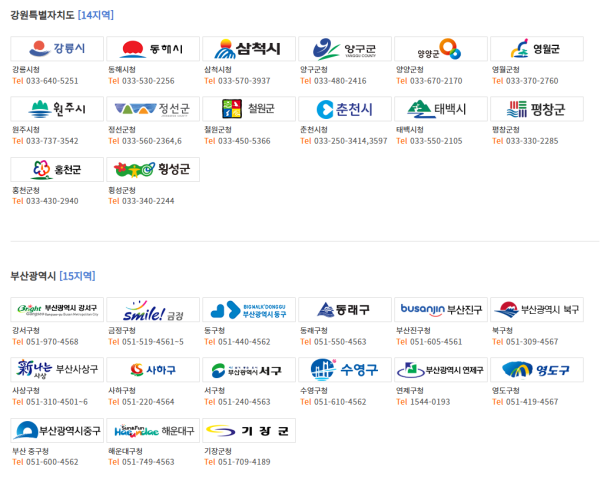Click the 춘천시 blue logo
The width and height of the screenshot is (600, 490).
click(345, 109)
